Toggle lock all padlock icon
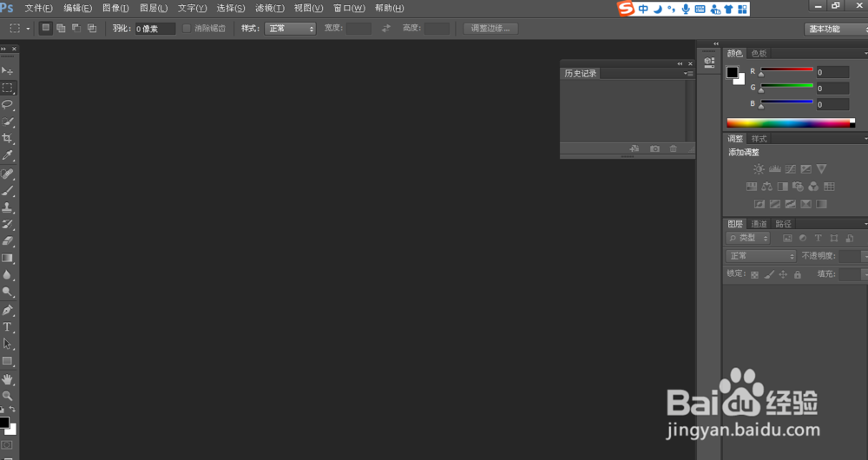The image size is (868, 460). 797,274
